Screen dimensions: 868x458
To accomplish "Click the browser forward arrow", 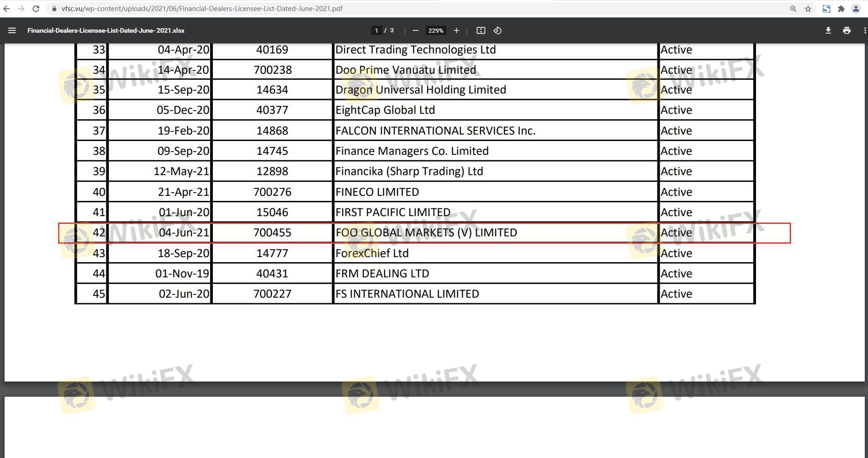I will [x=21, y=8].
